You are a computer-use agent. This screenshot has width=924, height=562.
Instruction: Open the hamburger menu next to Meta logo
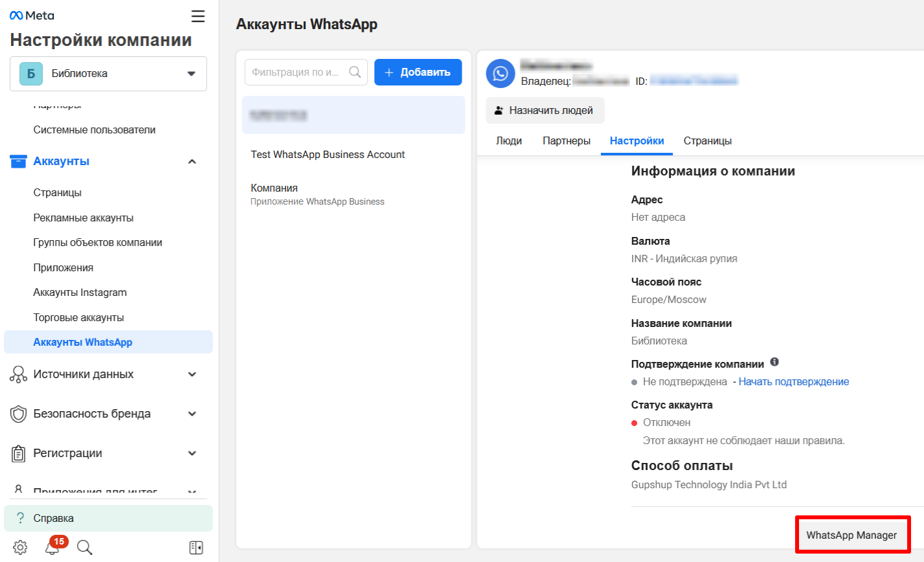[197, 16]
